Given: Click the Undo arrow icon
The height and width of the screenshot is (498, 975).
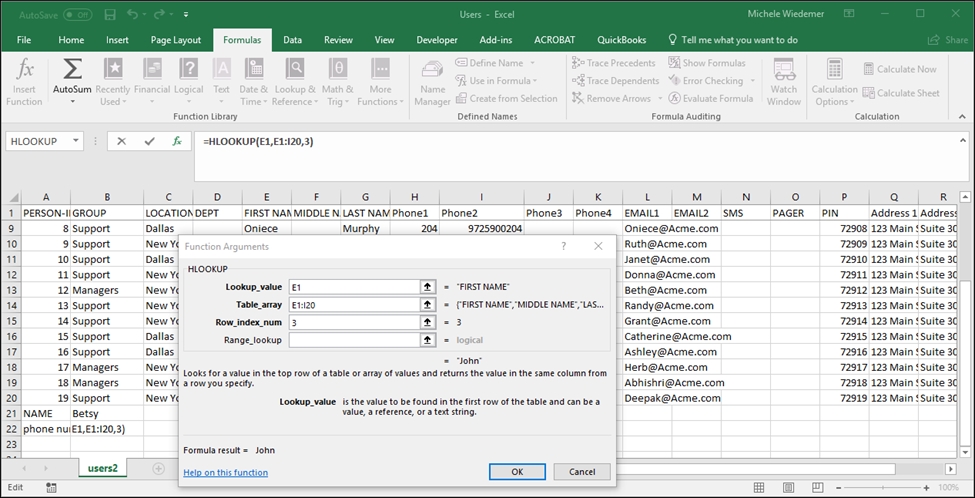Looking at the screenshot, I should click(132, 14).
